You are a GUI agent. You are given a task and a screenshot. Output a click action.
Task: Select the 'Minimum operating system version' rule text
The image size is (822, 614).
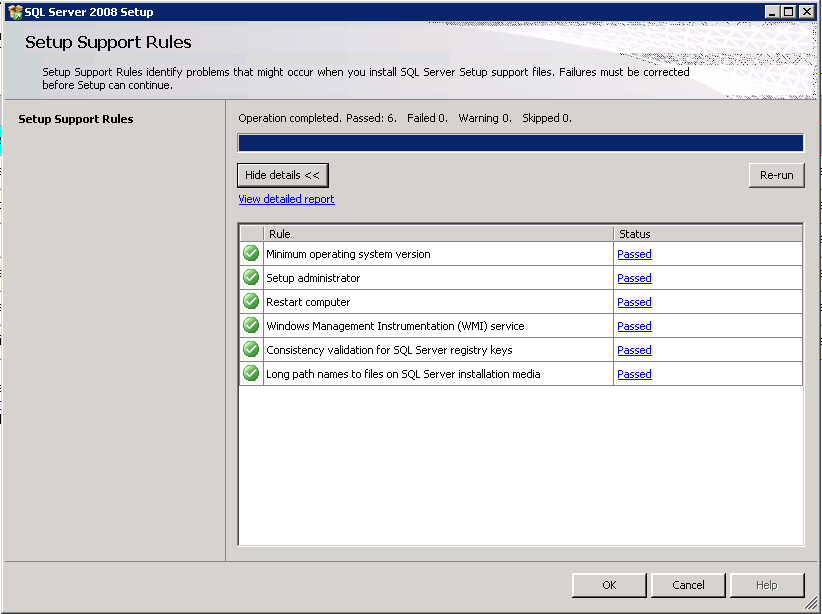[x=348, y=254]
